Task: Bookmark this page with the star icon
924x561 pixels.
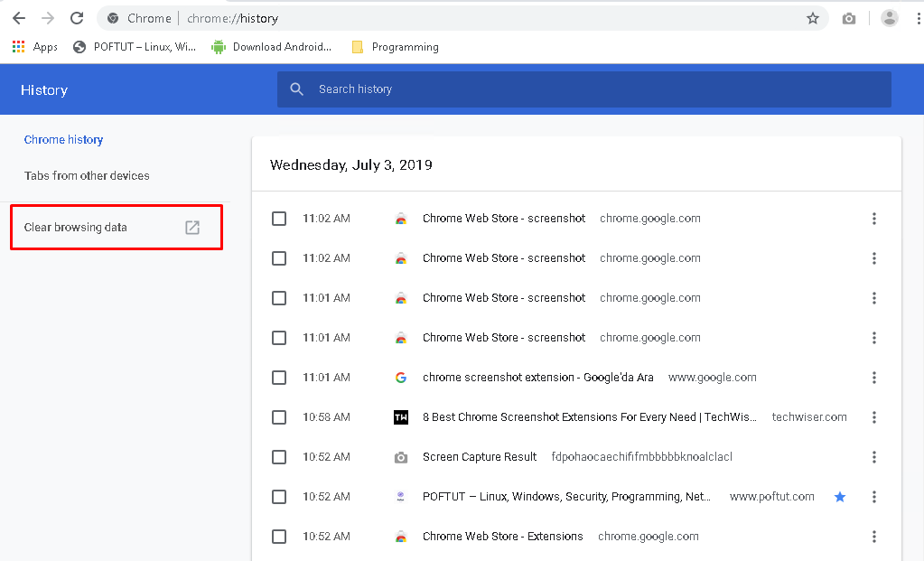Action: (x=813, y=18)
